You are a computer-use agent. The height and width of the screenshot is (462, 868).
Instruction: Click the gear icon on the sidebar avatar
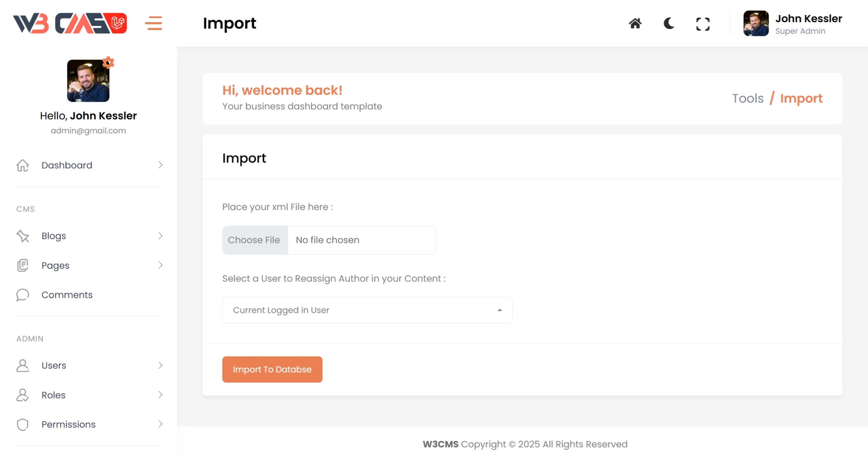pyautogui.click(x=108, y=62)
